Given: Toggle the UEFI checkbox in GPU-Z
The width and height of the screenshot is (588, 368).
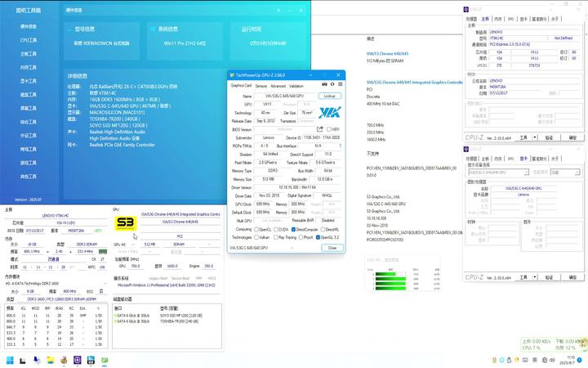Looking at the screenshot, I should (x=329, y=129).
